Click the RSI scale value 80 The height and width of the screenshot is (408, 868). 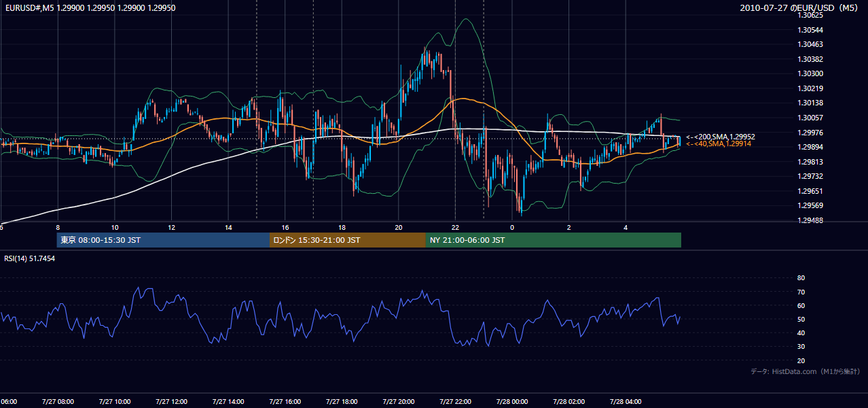click(x=801, y=278)
